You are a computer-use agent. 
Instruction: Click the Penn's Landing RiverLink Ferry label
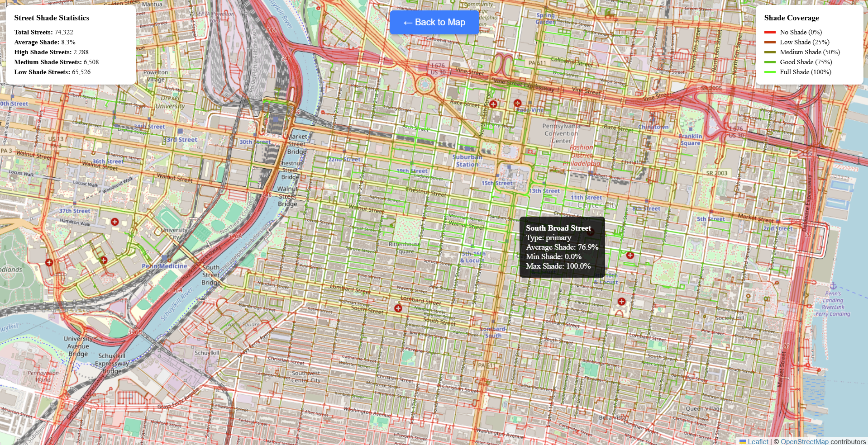[x=833, y=303]
